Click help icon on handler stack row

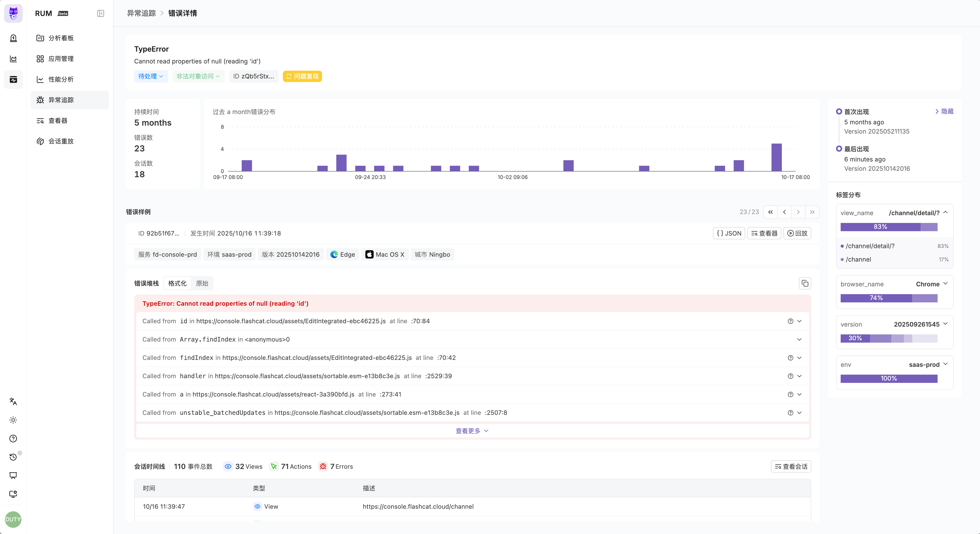click(x=790, y=376)
